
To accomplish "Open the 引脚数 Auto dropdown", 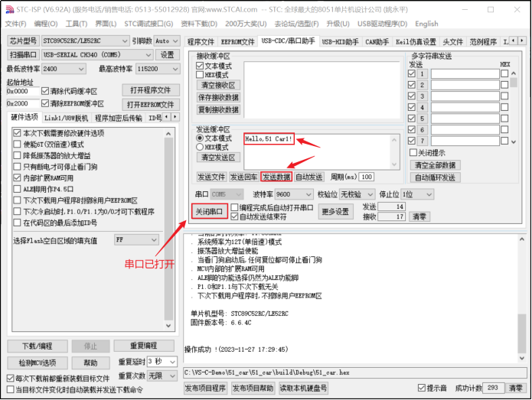I will pos(167,41).
